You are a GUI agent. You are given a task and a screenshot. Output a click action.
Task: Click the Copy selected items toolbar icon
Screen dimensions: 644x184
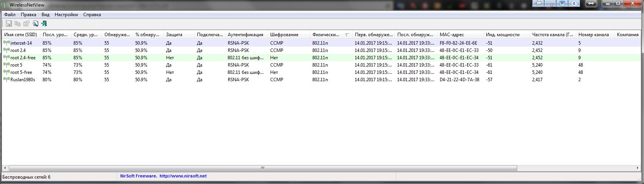(17, 23)
